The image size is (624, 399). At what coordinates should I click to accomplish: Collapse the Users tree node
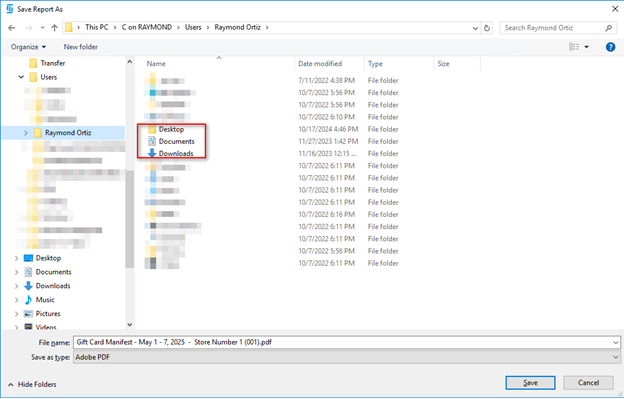[21, 77]
